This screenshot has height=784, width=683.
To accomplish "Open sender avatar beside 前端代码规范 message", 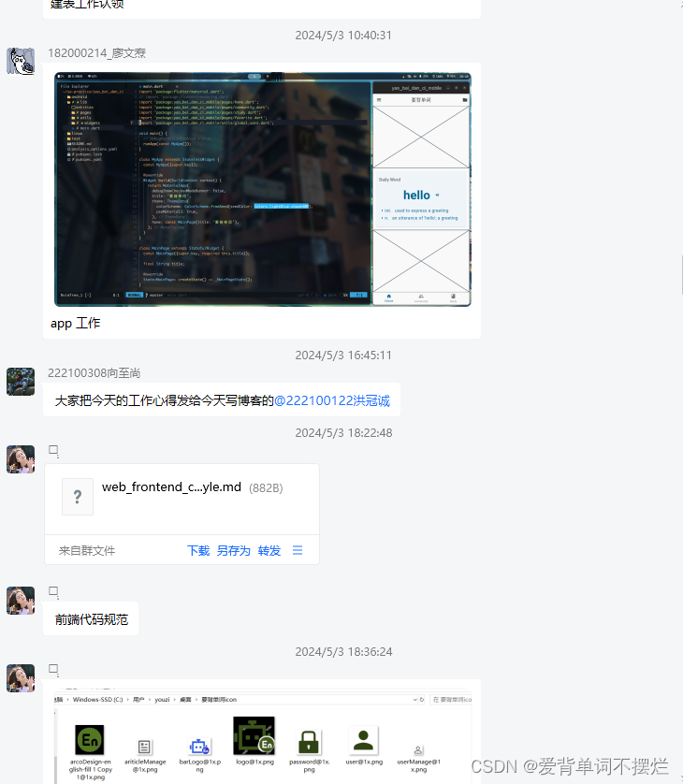I will tap(21, 600).
